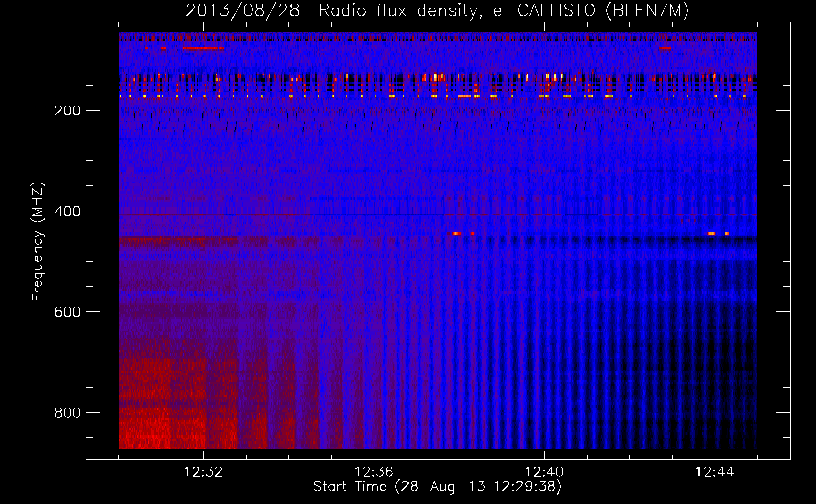Click the '12:44' time axis label
The height and width of the screenshot is (504, 816).
coord(715,472)
